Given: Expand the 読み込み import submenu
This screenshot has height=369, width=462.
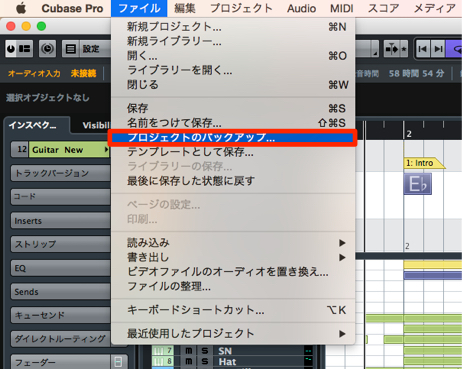Looking at the screenshot, I should (x=233, y=243).
